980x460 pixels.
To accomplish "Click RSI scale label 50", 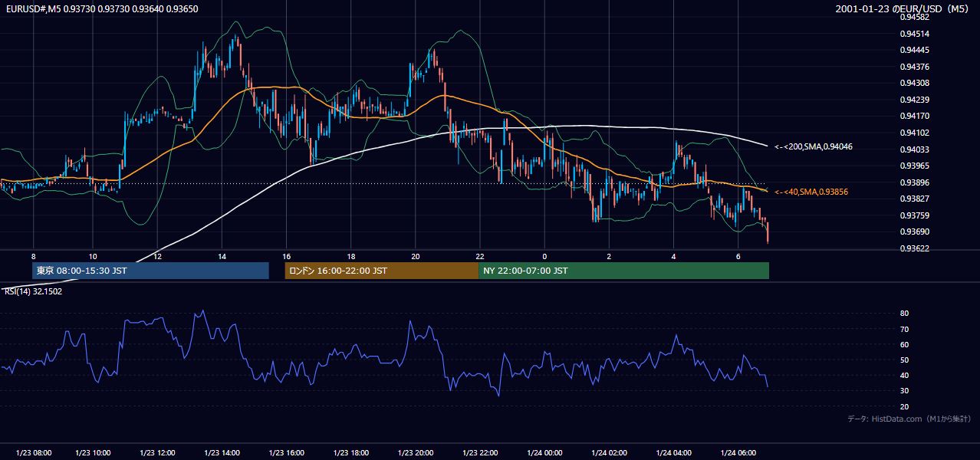I will (x=905, y=360).
